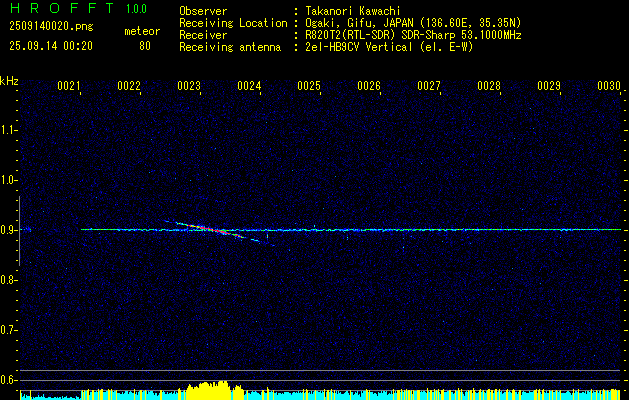Click the HROFFT title text
The width and height of the screenshot is (629, 400).
(x=62, y=8)
